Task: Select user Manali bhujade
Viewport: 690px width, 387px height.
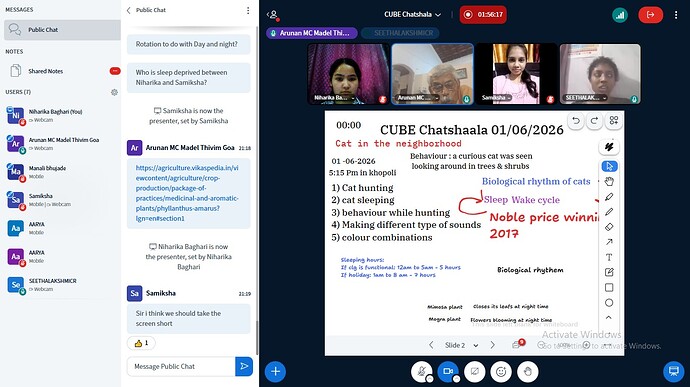Action: point(62,172)
